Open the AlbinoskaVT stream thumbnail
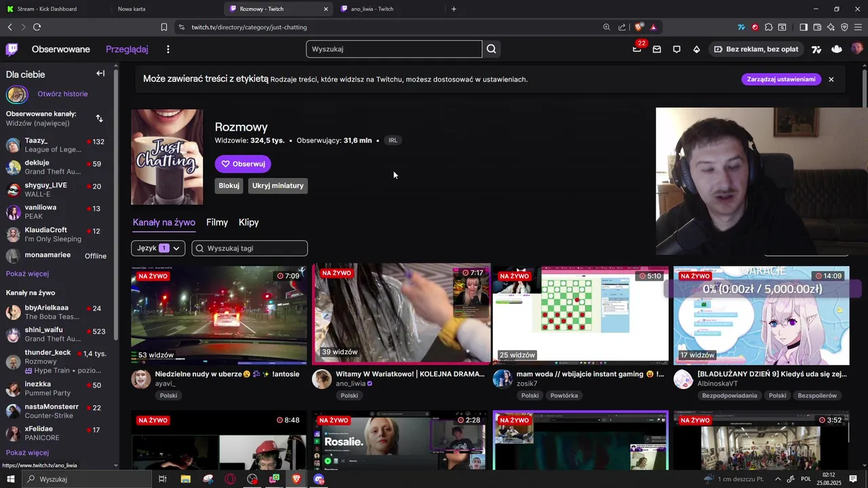This screenshot has width=868, height=488. click(x=762, y=315)
